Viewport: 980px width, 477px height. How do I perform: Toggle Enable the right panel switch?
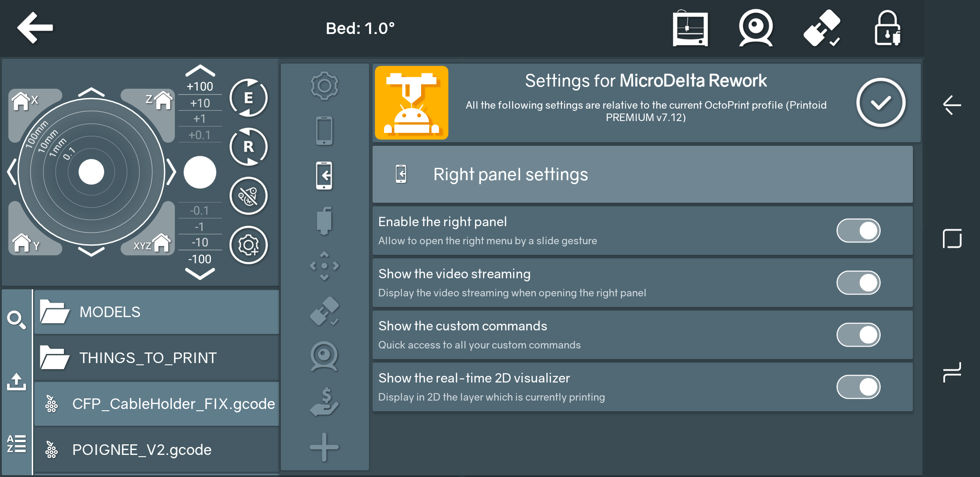[x=858, y=231]
